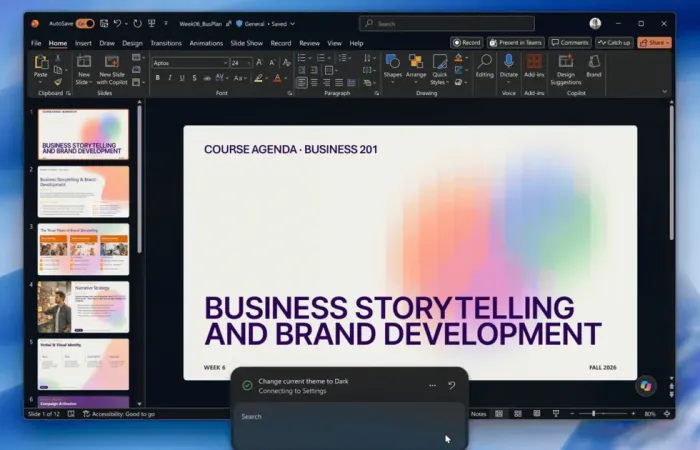700x450 pixels.
Task: Switch to the Transitions tab
Action: [x=166, y=43]
